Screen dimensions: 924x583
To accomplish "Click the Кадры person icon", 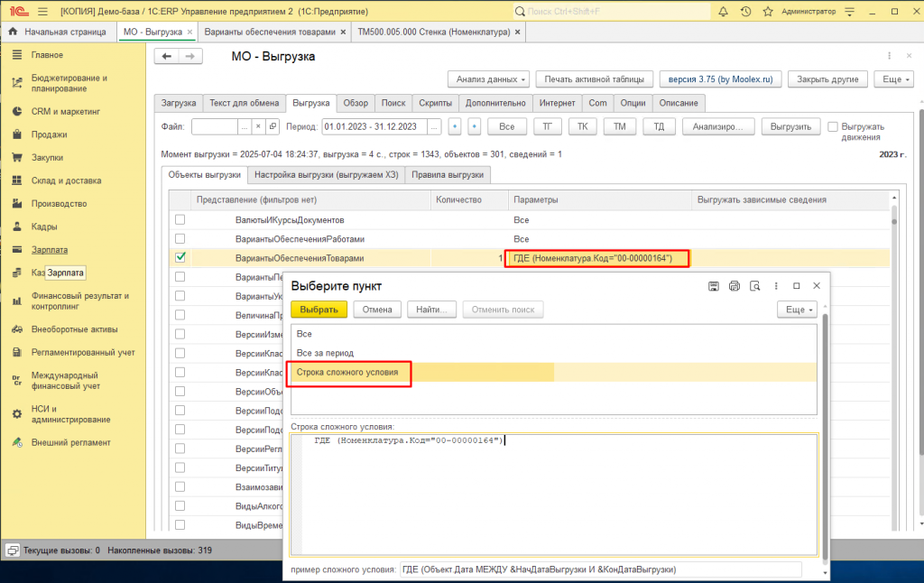I will [17, 227].
